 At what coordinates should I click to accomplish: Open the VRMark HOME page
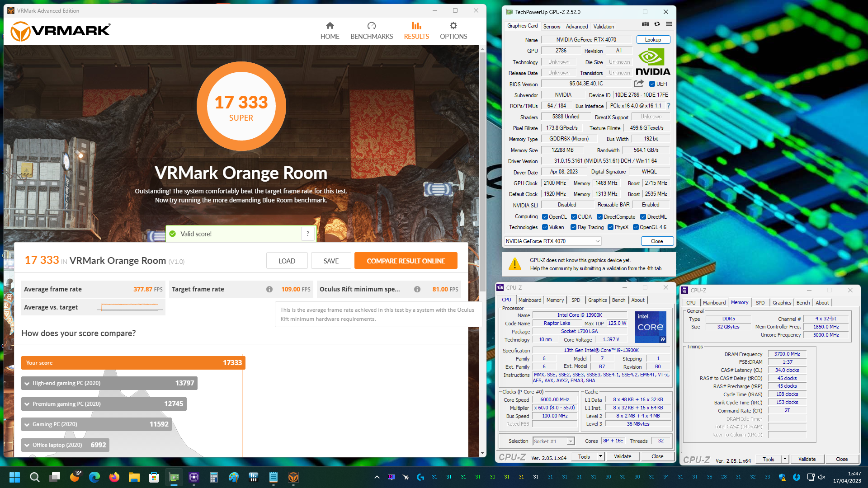click(330, 31)
